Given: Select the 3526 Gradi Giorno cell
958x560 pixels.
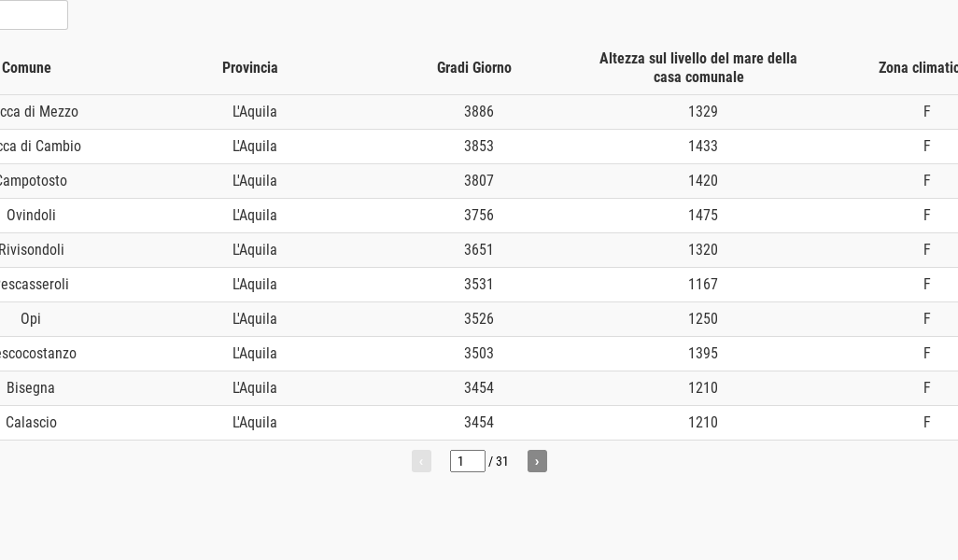Looking at the screenshot, I should click(x=479, y=319).
